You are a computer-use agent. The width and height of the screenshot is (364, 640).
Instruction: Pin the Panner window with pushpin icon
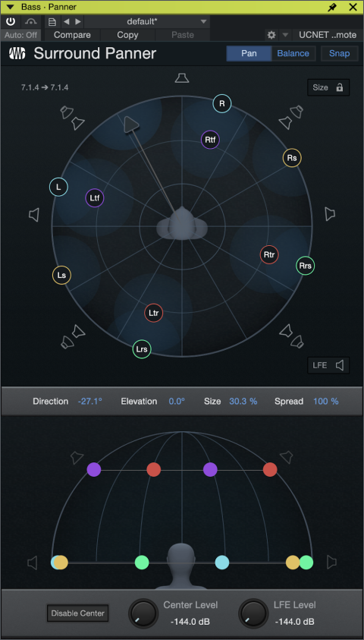click(x=332, y=7)
